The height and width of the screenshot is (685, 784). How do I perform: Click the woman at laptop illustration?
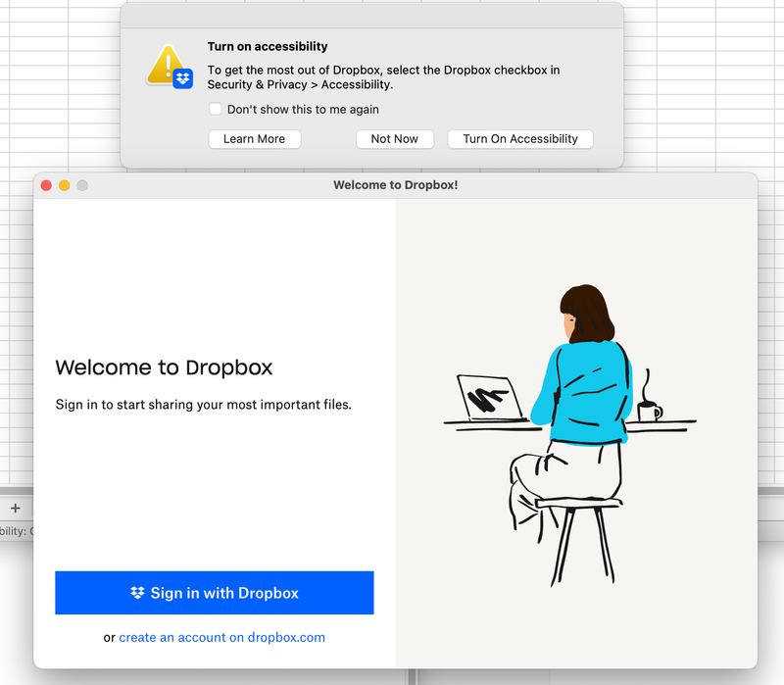(x=570, y=435)
